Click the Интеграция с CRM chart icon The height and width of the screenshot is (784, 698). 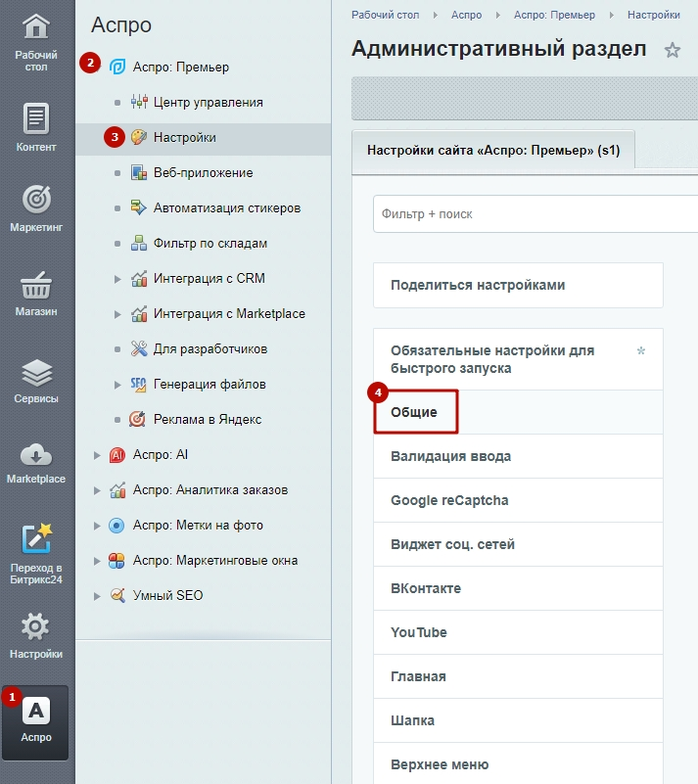tap(139, 279)
